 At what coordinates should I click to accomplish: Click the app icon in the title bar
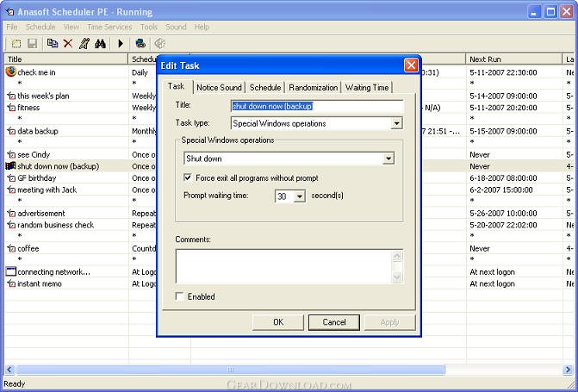[x=9, y=12]
